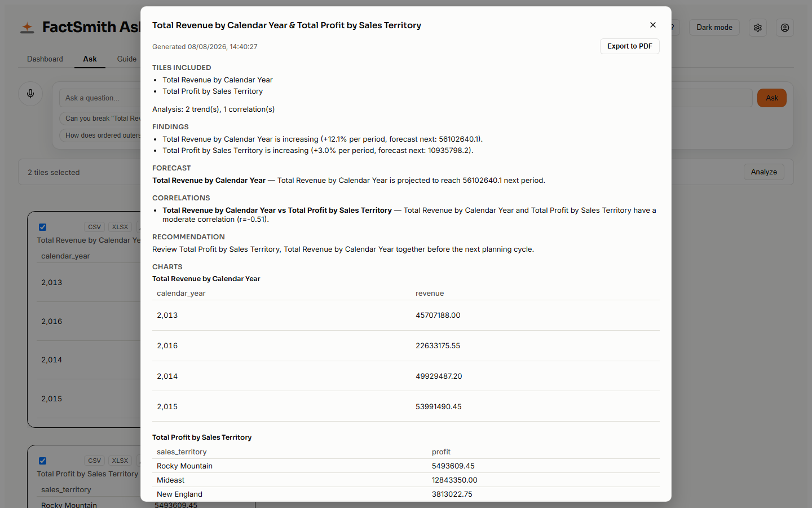Select the Ask tab

pos(90,59)
